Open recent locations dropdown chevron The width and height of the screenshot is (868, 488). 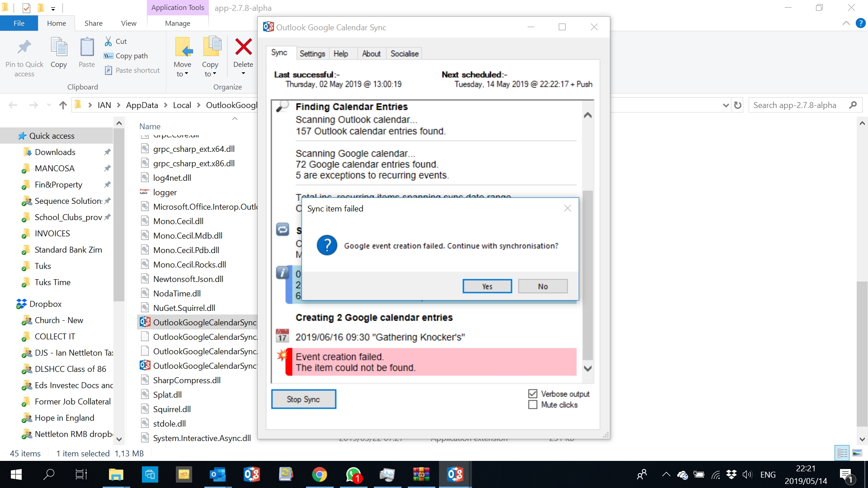coord(49,105)
